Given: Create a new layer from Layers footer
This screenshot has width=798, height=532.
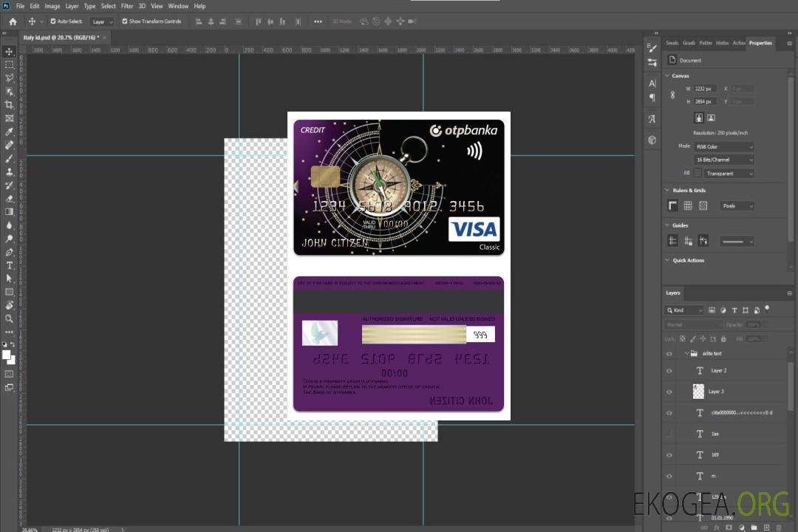Looking at the screenshot, I should click(766, 528).
